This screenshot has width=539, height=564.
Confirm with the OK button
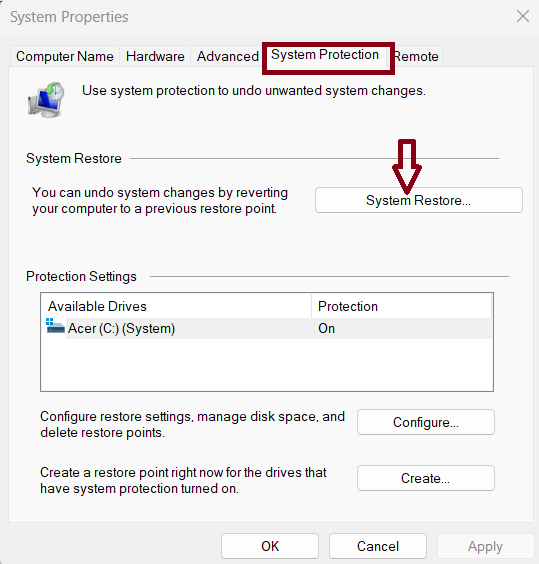coord(270,546)
